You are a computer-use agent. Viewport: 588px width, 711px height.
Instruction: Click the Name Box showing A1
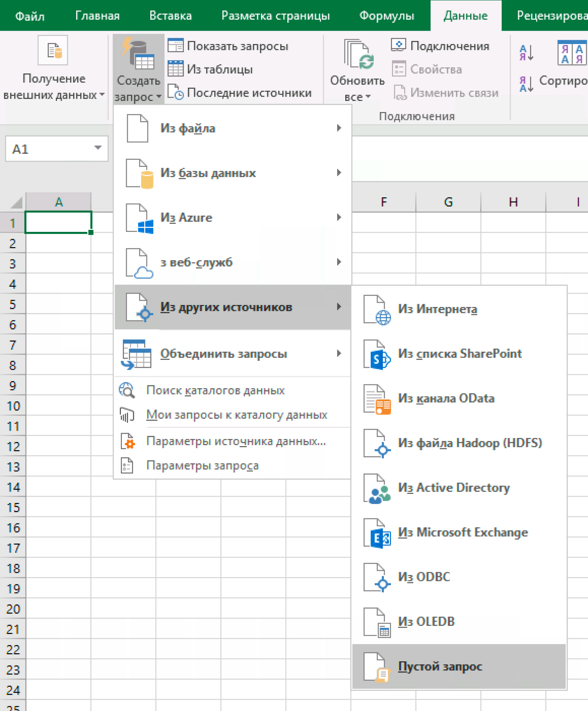point(57,148)
